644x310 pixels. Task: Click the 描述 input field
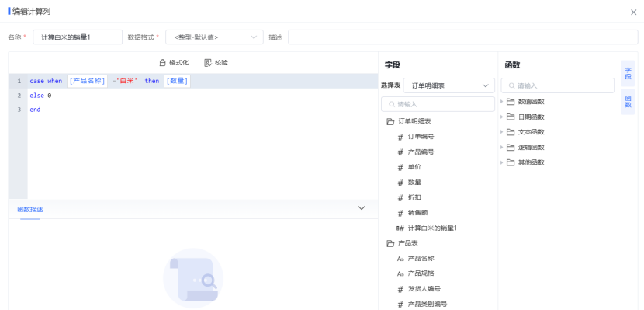(463, 37)
